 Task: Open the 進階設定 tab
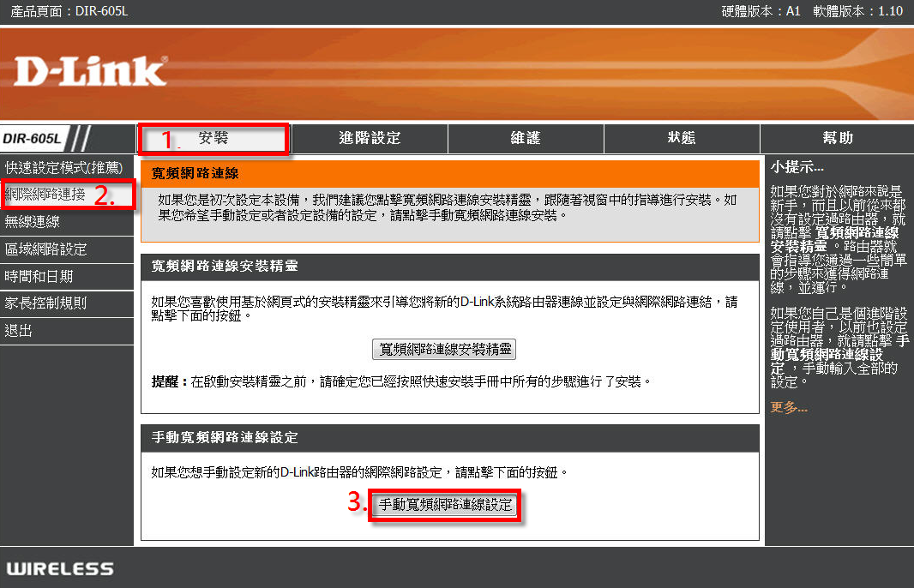[370, 138]
